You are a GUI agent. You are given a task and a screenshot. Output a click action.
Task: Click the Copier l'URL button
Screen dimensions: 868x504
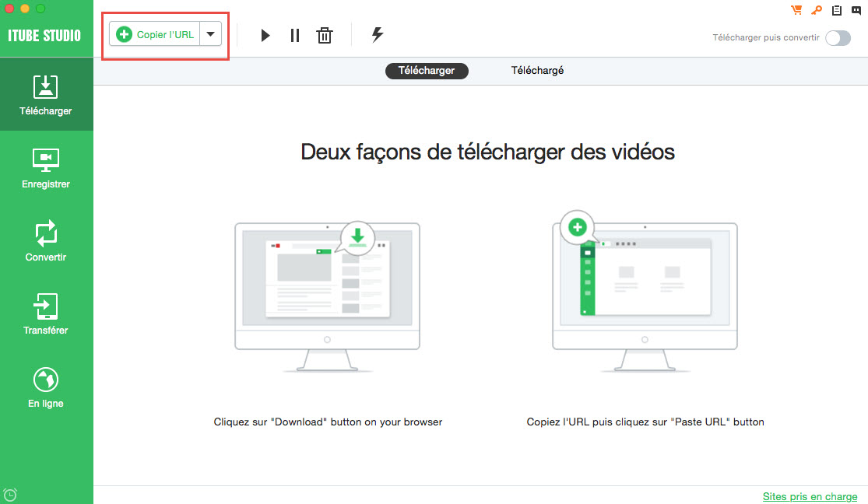[154, 34]
